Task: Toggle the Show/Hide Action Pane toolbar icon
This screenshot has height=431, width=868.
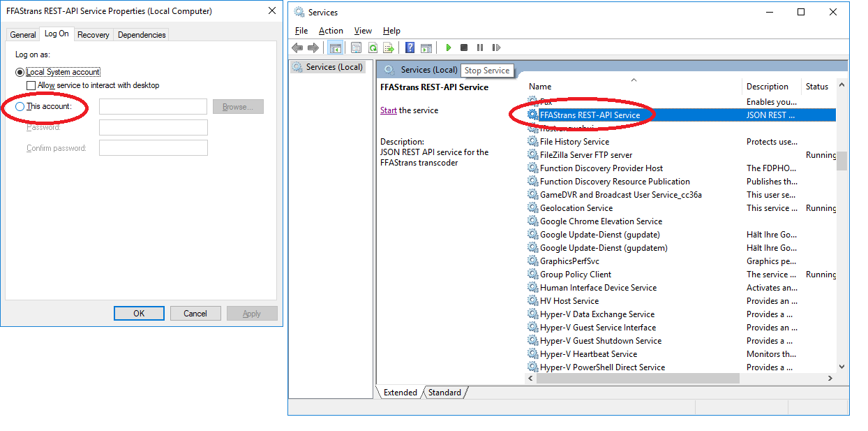Action: tap(426, 48)
